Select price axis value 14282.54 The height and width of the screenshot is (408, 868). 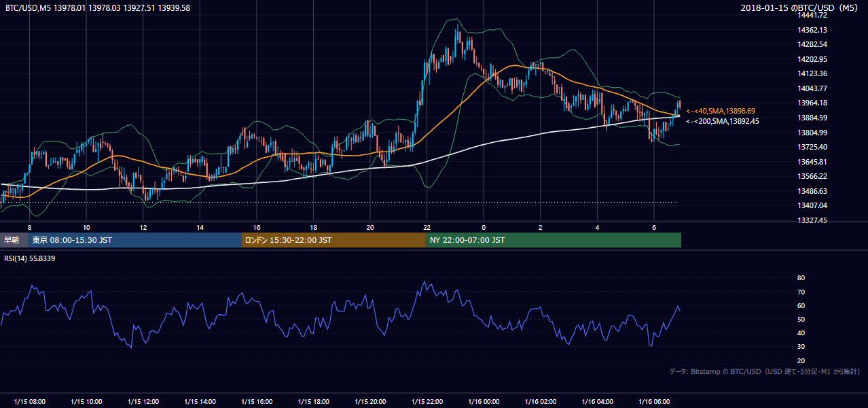[812, 44]
